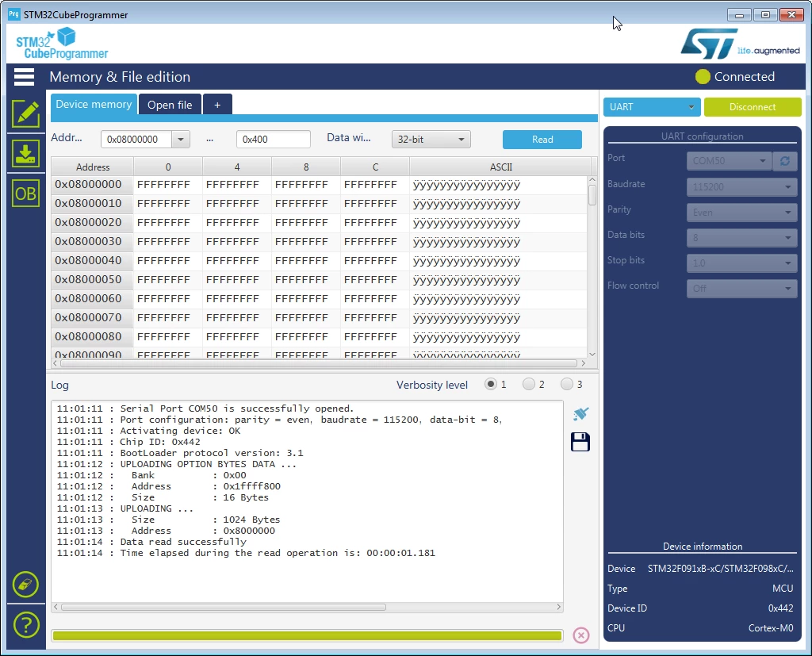Click the column 4 header
The image size is (812, 656).
[237, 167]
